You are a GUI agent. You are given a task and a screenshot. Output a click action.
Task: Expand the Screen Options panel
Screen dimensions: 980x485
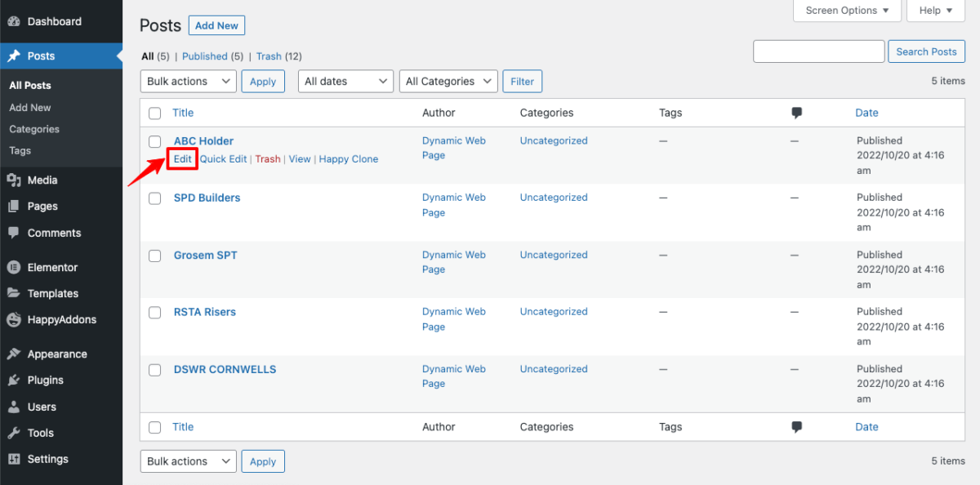[x=847, y=11]
